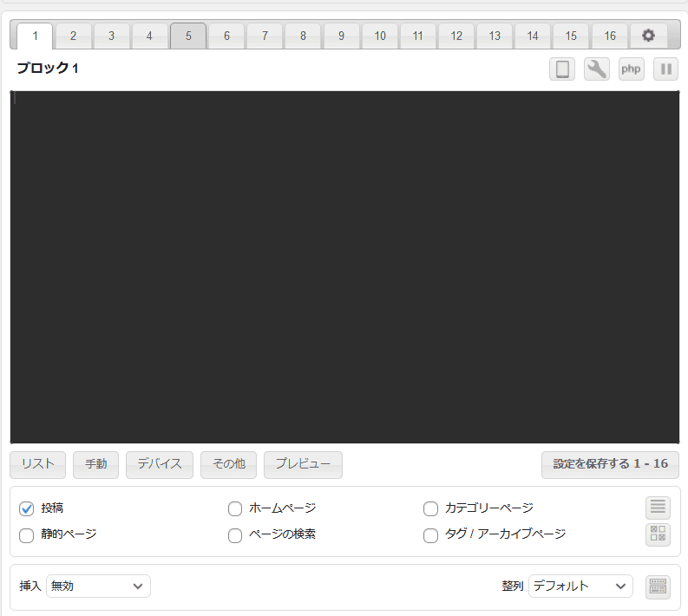Click the pause insertion icon
The image size is (688, 616).
coord(665,69)
